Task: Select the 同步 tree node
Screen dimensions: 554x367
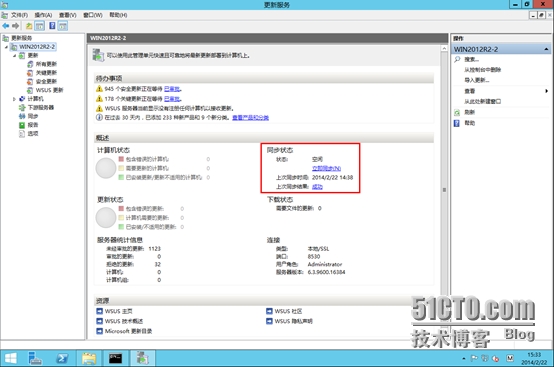Action: coord(33,116)
